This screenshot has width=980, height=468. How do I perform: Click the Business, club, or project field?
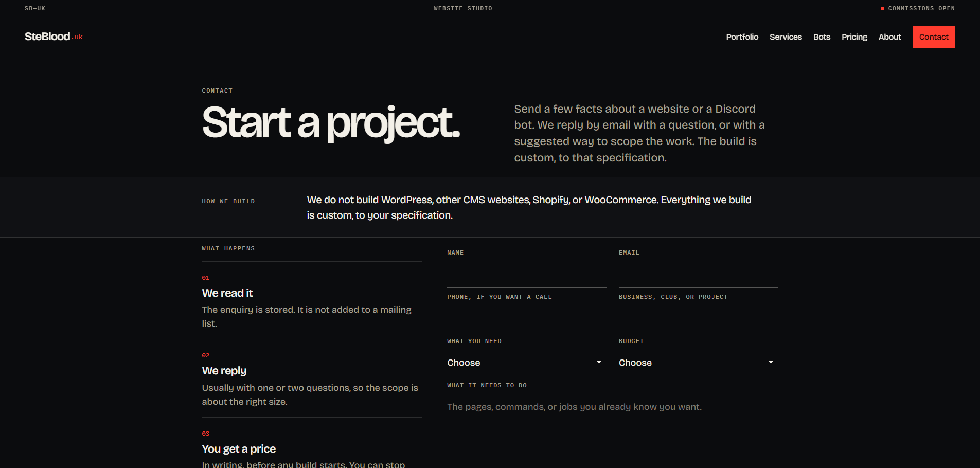(x=699, y=318)
